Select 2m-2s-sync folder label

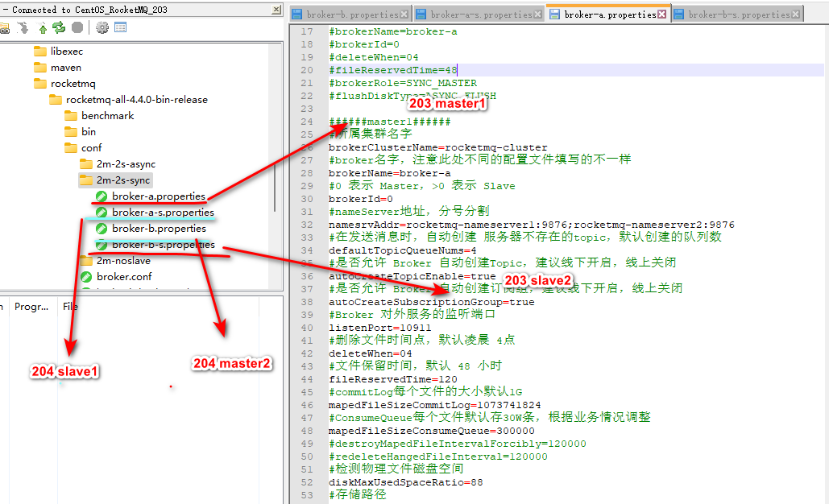pos(123,180)
